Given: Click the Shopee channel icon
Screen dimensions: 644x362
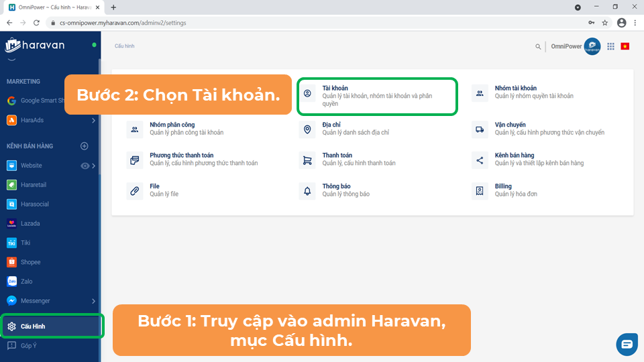Looking at the screenshot, I should tap(11, 262).
